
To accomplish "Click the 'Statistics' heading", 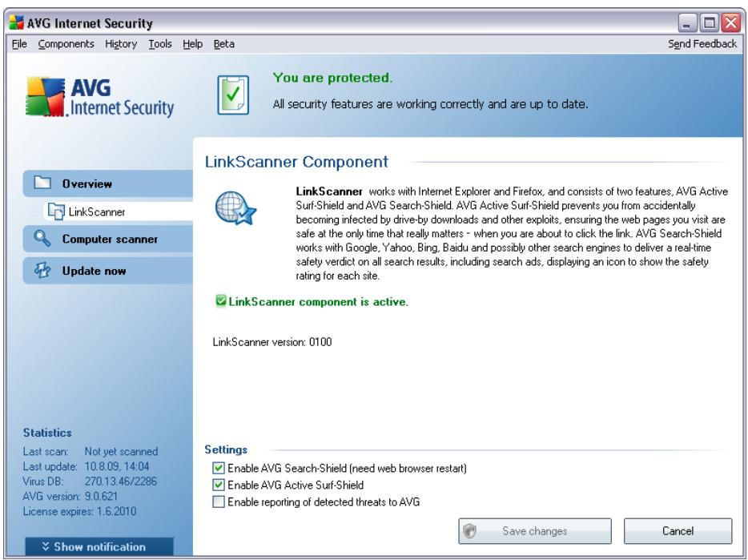I will coord(47,433).
